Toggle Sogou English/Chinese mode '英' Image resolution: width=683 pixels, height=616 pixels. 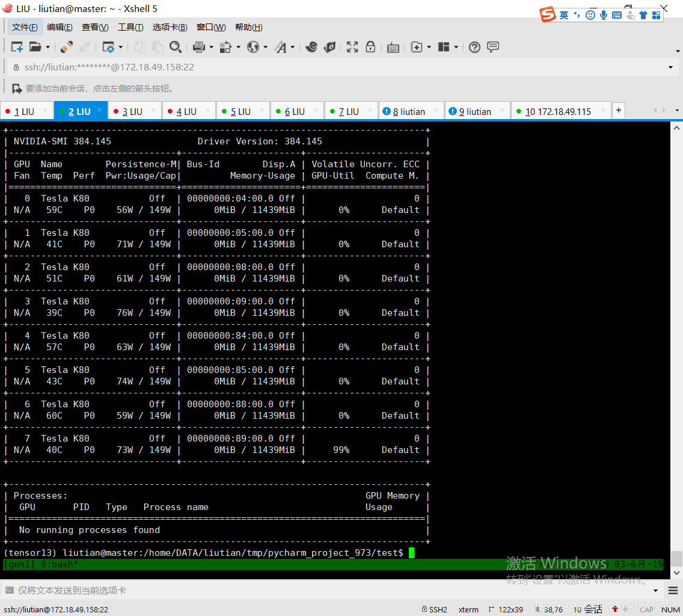pyautogui.click(x=564, y=15)
